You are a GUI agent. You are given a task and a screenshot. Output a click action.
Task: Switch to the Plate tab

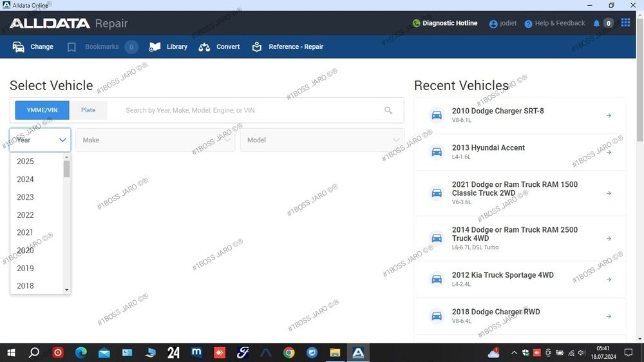click(88, 110)
